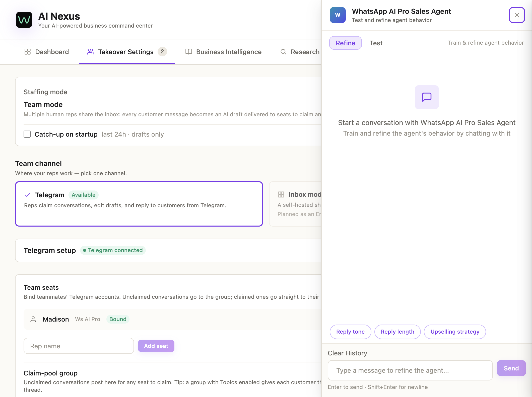Click the Business Intelligence book icon
The image size is (532, 397).
[189, 52]
